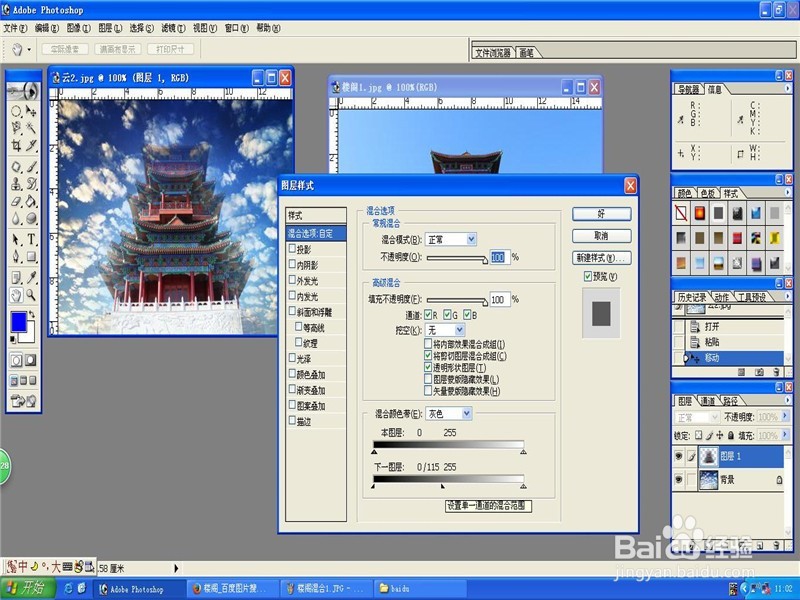Uncheck the G channel checkbox
800x600 pixels.
(447, 315)
